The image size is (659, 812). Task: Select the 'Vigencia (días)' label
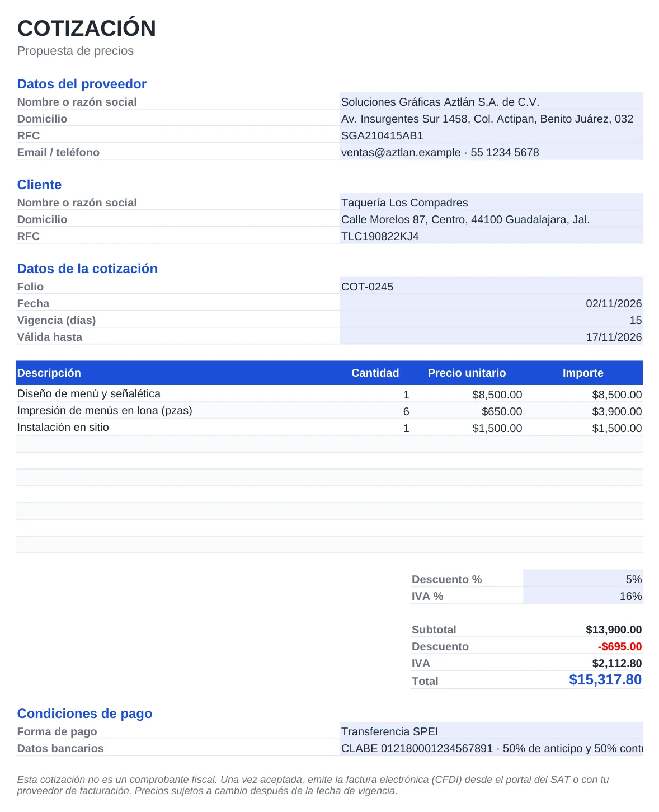click(x=57, y=320)
